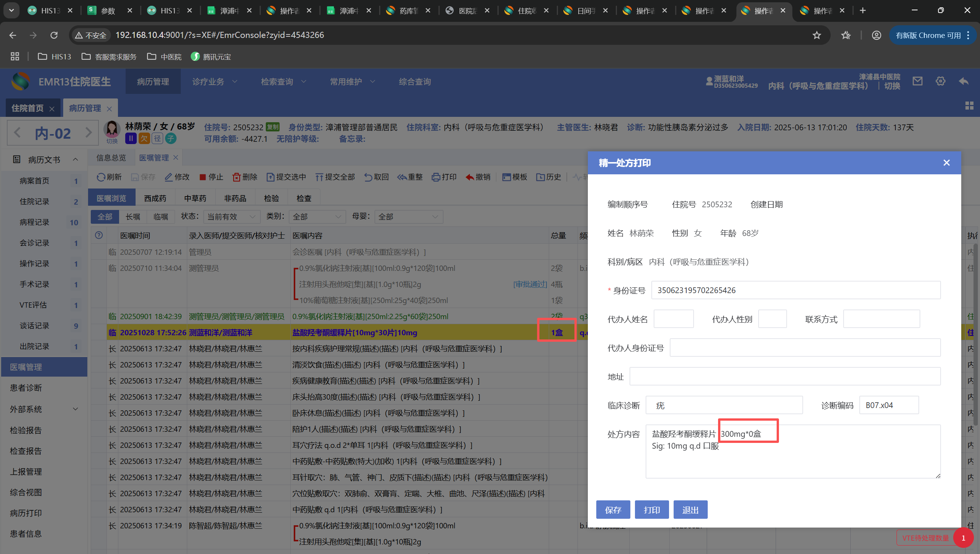Select the 全部 order filter toggle

tap(105, 217)
